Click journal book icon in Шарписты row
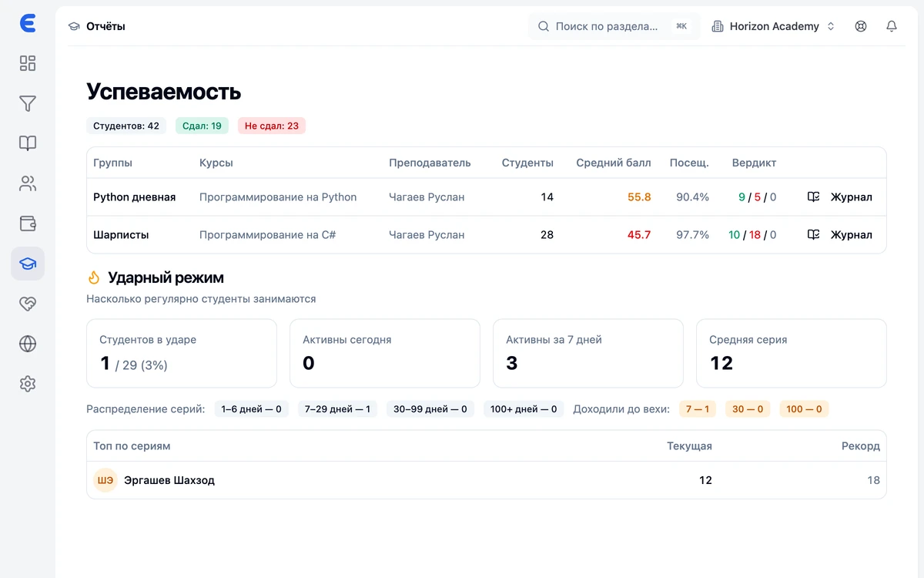Screen dimensions: 924x578 click(813, 235)
